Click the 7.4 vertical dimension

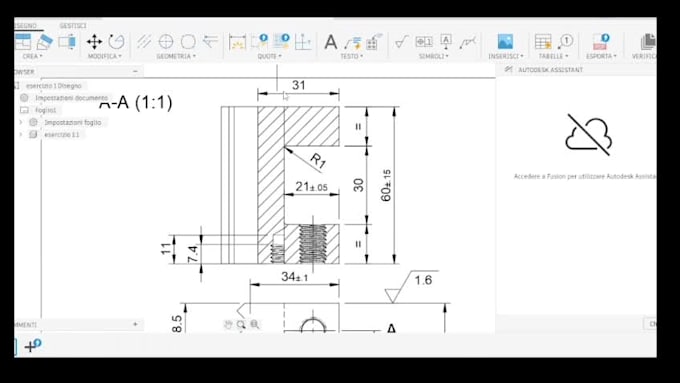193,254
